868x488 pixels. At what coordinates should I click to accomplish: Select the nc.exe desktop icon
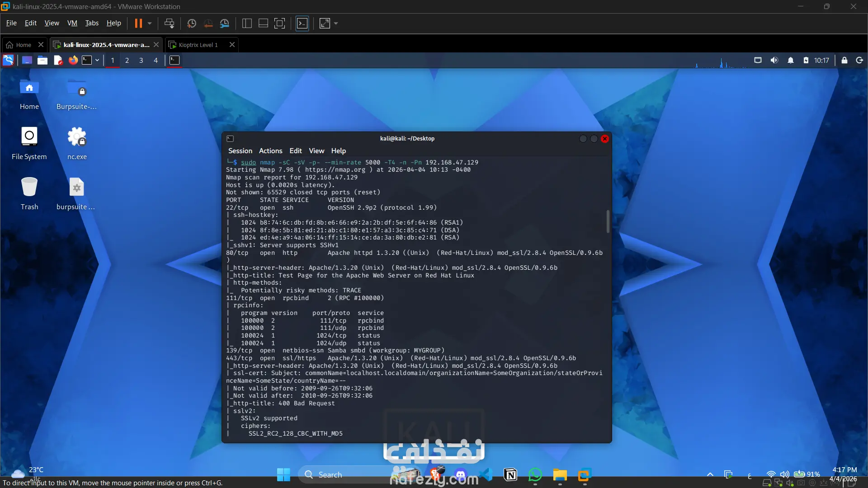77,144
